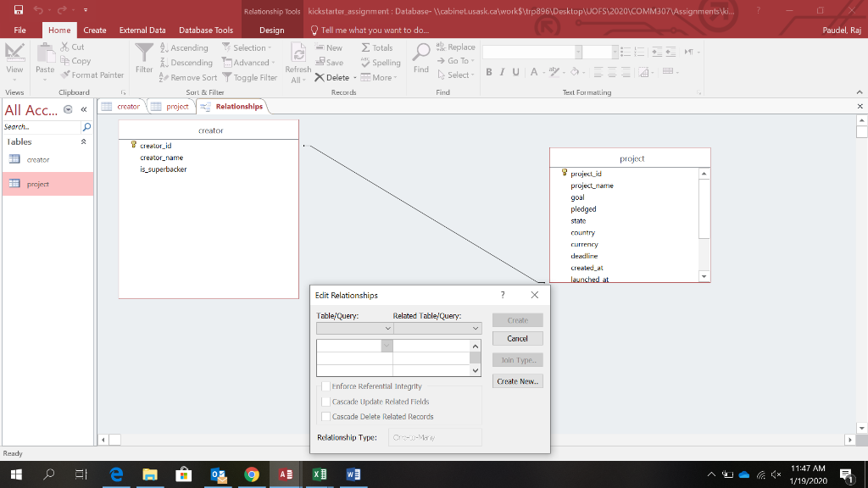Open All Access Objects pane menu

tap(68, 109)
